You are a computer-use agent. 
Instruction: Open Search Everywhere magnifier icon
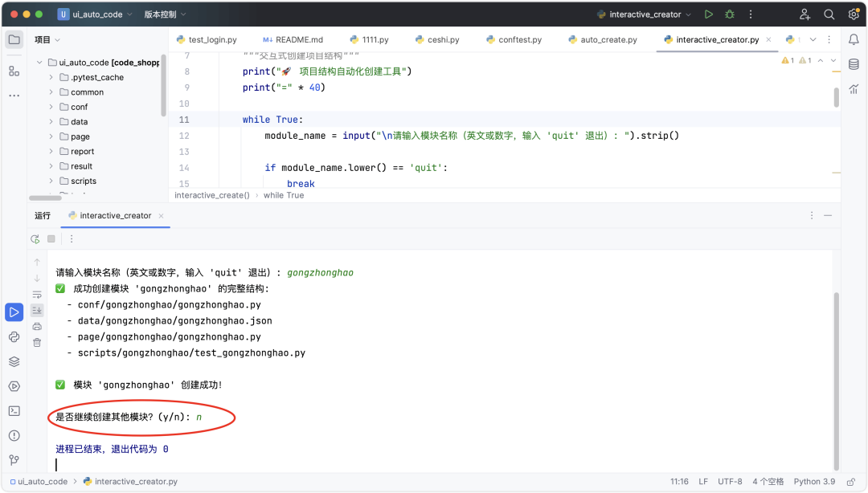point(829,14)
